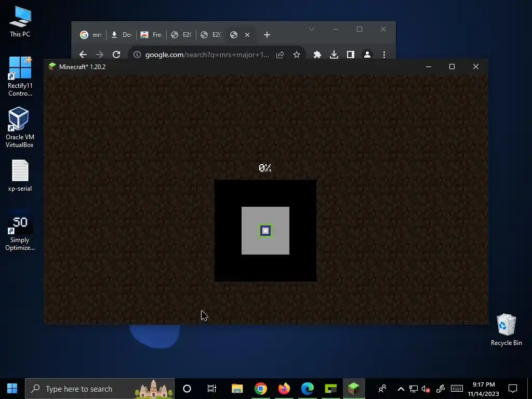532x399 pixels.
Task: Switch to Minecraft in the taskbar
Action: tap(354, 389)
